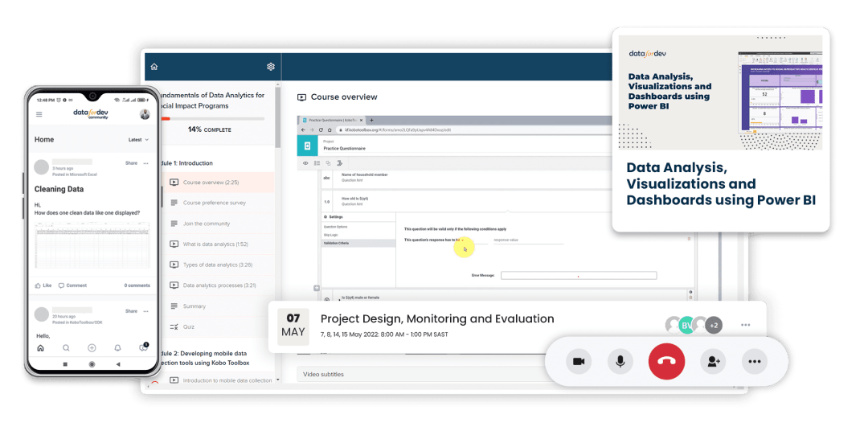Open the event card more options ellipsis

(x=746, y=325)
